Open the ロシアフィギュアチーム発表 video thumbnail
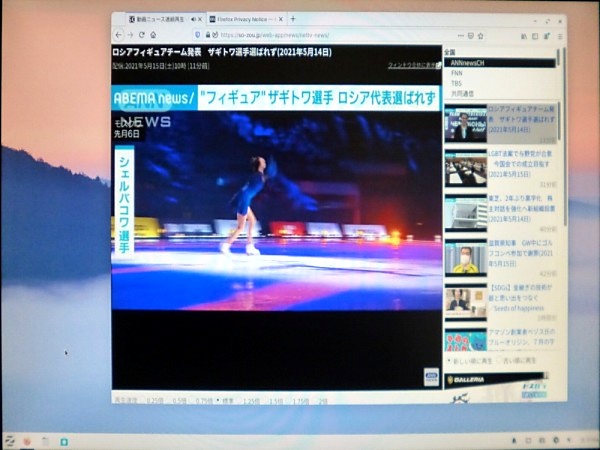This screenshot has width=600, height=450. 466,124
